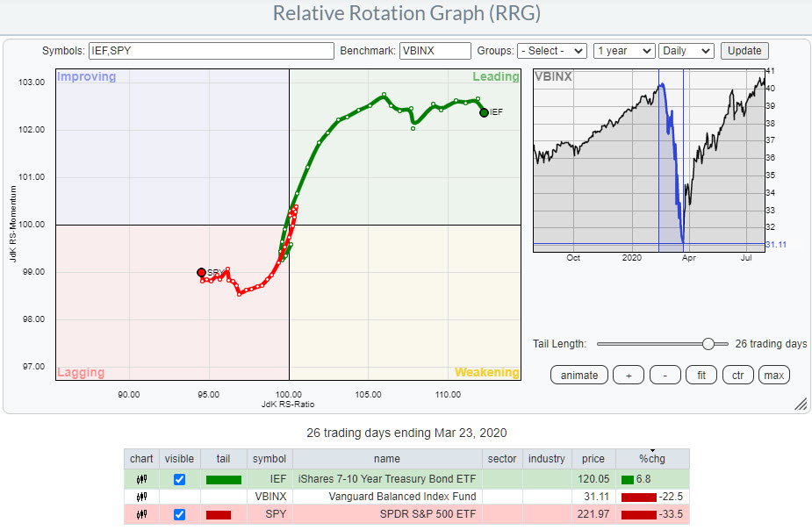Click the animate button
The image size is (812, 530).
coord(578,375)
